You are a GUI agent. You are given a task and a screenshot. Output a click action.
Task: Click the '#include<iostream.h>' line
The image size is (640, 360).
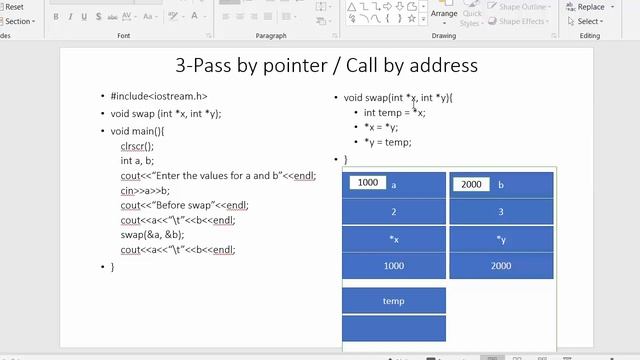[159, 96]
